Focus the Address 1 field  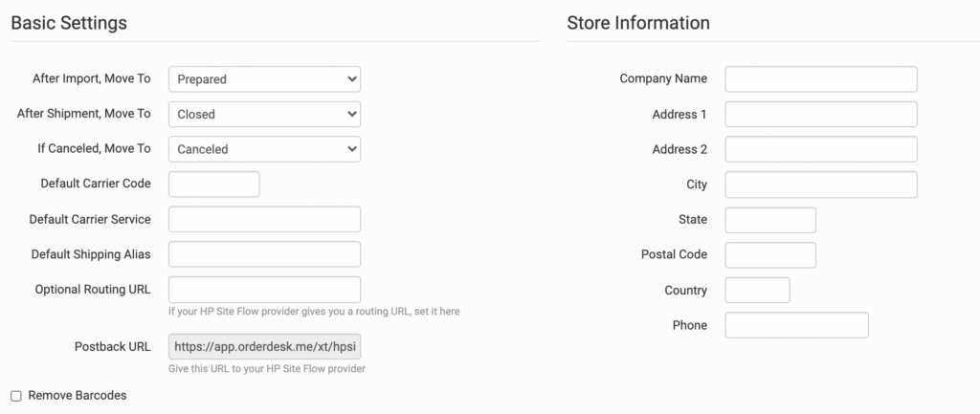(821, 115)
